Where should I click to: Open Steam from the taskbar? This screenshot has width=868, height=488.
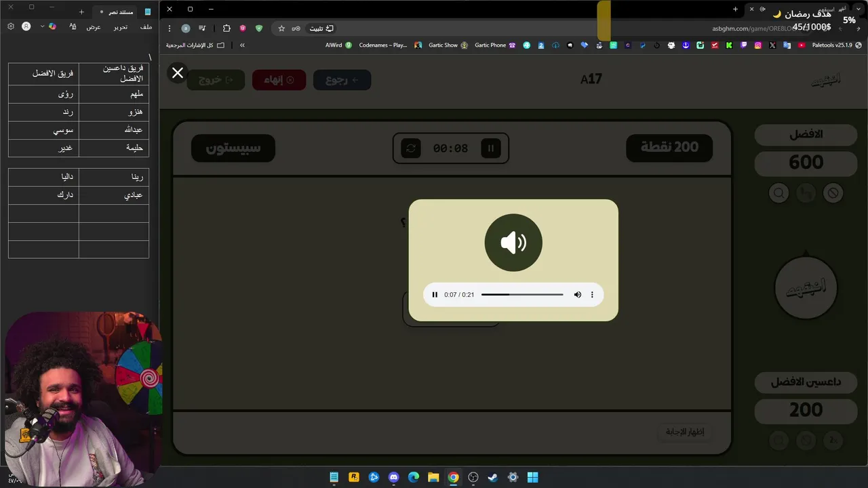pos(493,477)
